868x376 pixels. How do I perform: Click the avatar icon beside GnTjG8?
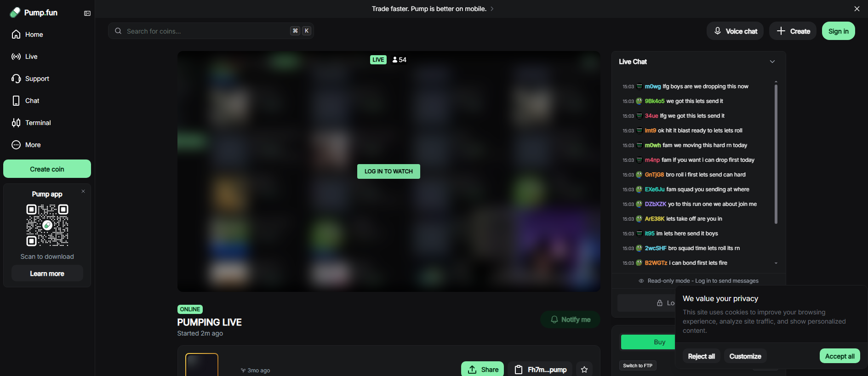click(639, 175)
